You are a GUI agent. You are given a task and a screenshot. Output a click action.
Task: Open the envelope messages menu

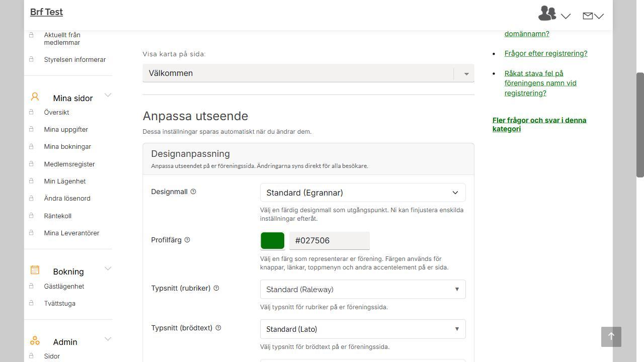pos(588,16)
